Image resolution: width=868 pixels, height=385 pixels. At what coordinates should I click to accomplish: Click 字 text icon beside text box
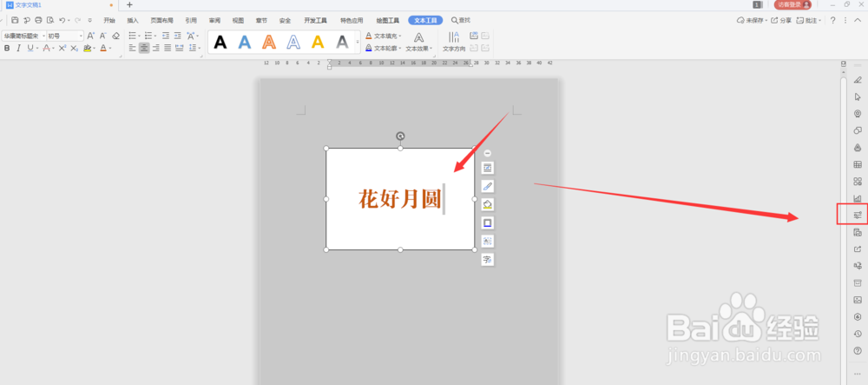tap(487, 259)
